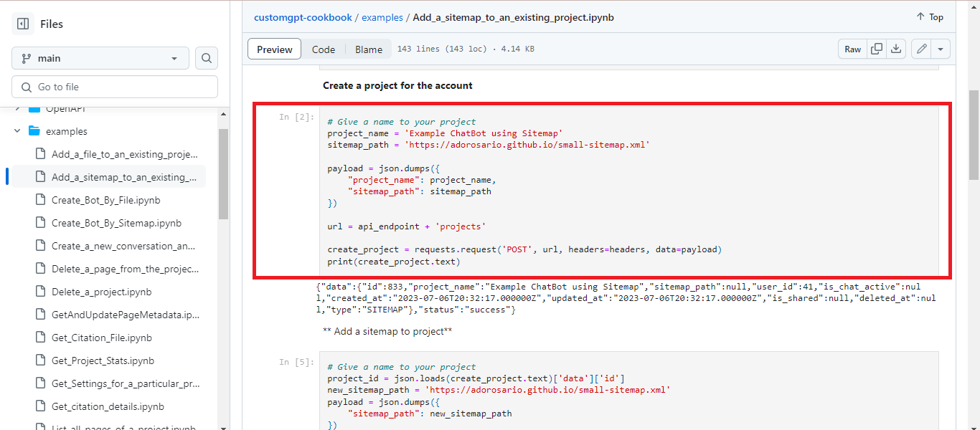Switch to the Blame tab
The image size is (980, 430).
[368, 49]
